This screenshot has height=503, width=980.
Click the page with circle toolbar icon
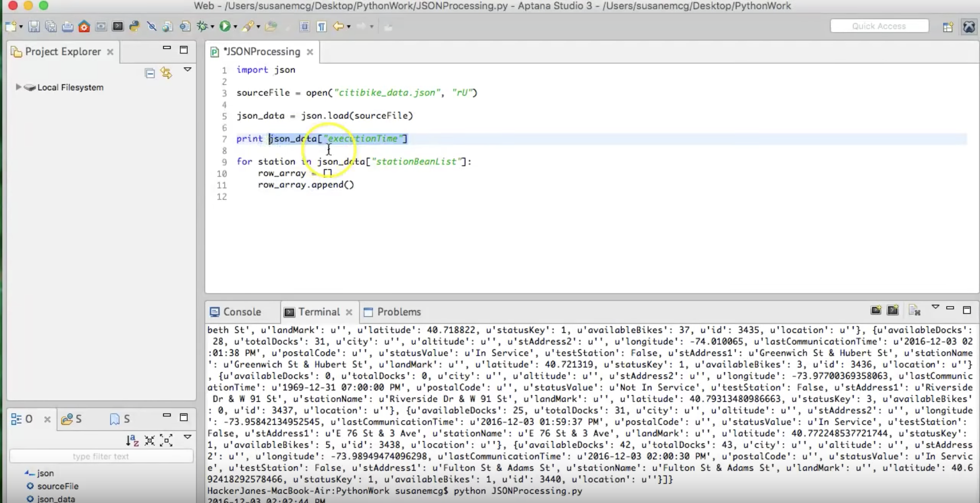(185, 26)
